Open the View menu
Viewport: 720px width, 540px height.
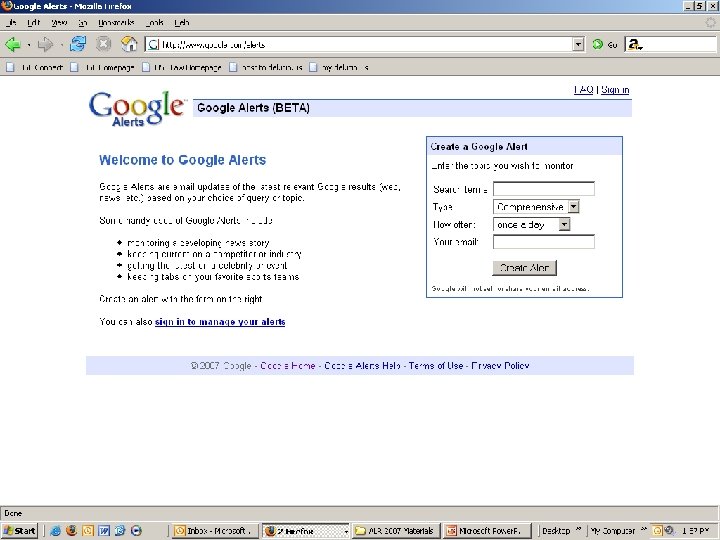point(59,22)
